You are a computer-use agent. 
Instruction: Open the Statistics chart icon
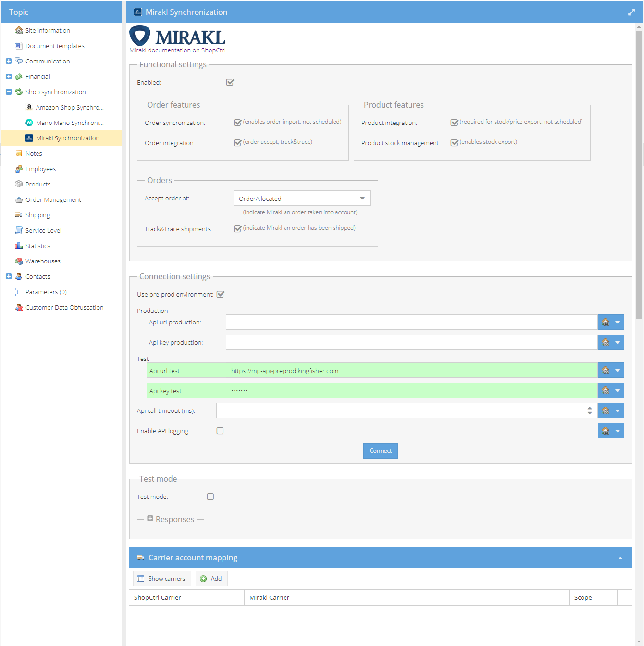click(x=19, y=246)
